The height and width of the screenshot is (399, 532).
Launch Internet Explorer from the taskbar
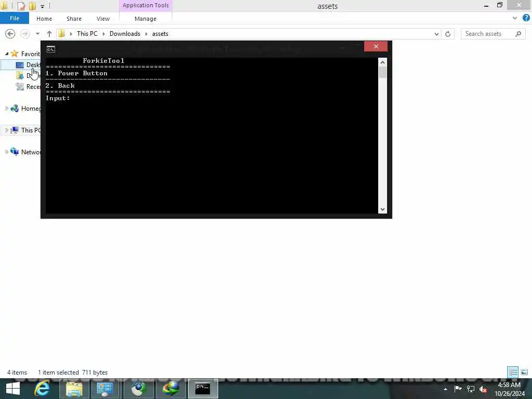point(42,389)
